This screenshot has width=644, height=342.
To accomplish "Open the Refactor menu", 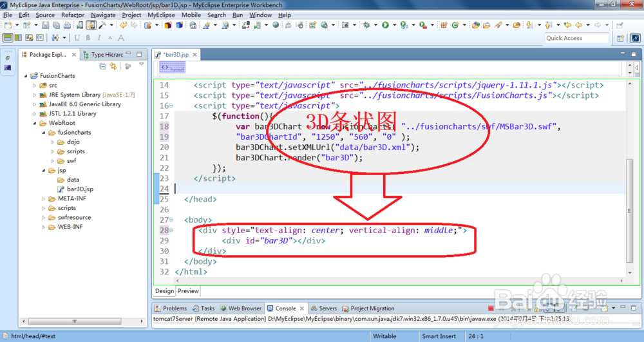I will tap(73, 15).
